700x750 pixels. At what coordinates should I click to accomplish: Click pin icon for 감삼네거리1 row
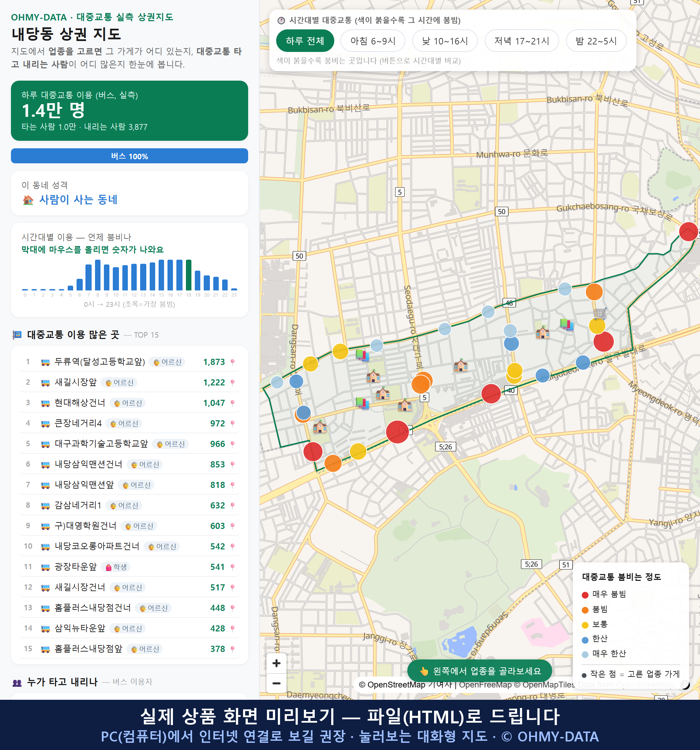(232, 505)
